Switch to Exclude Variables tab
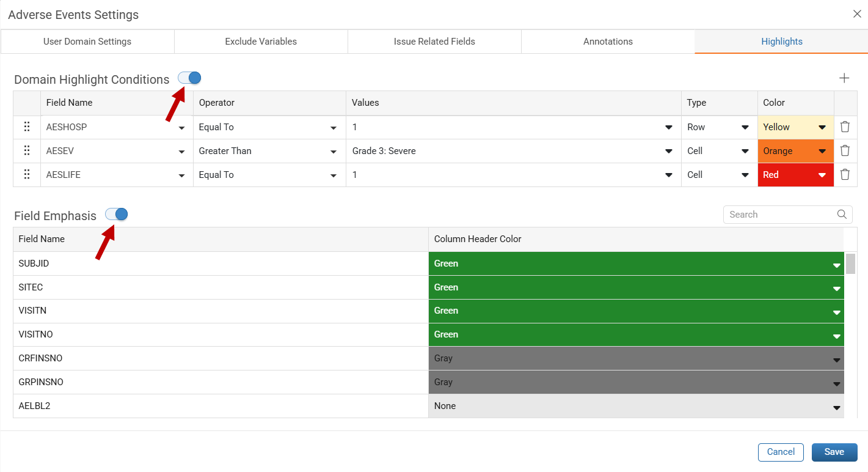 pyautogui.click(x=261, y=42)
